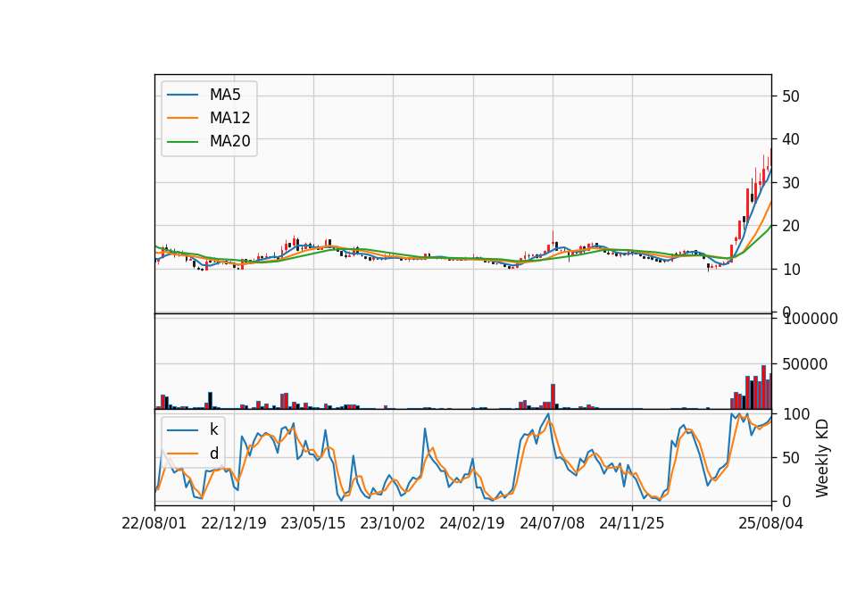Click the 22/12/19 date tick label
Viewport: 857px width, 616px height.
click(234, 523)
